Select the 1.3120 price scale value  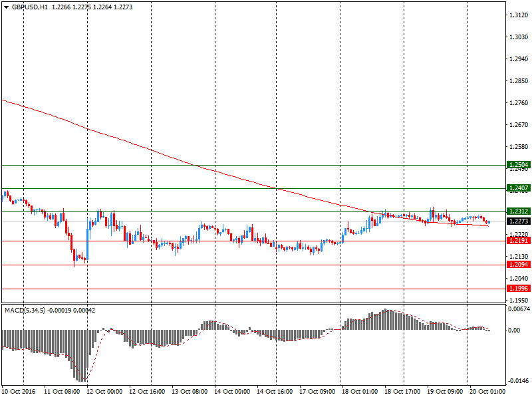[519, 15]
